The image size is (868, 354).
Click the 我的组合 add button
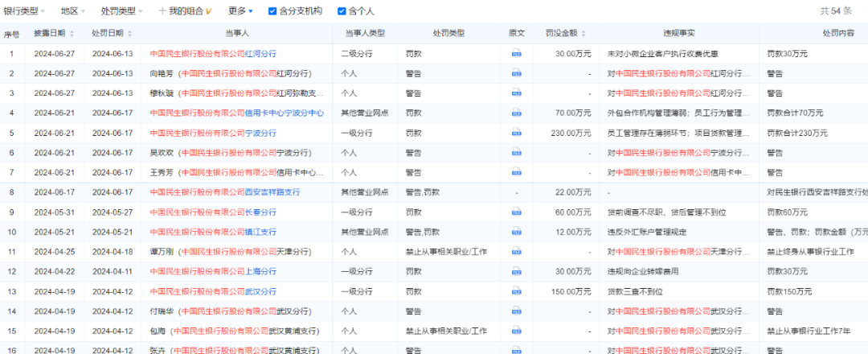click(x=185, y=11)
